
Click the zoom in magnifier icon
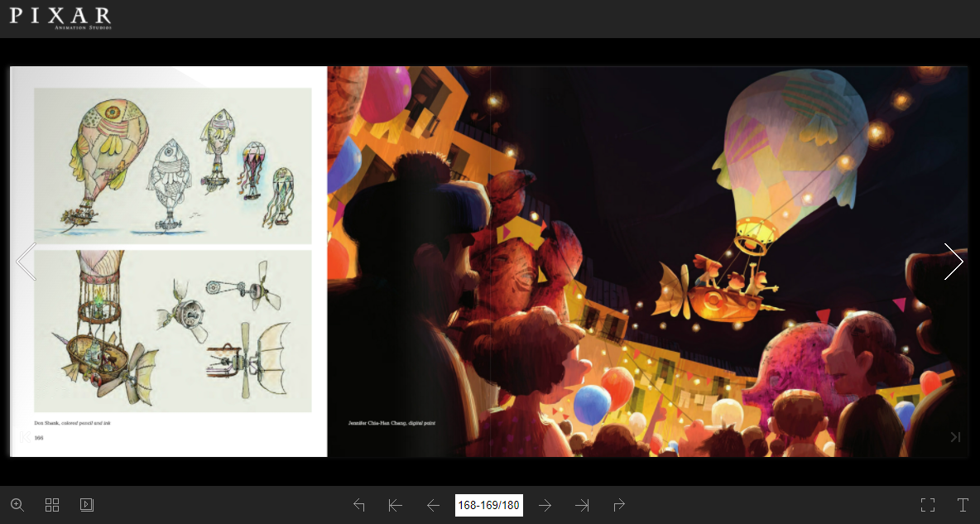17,505
